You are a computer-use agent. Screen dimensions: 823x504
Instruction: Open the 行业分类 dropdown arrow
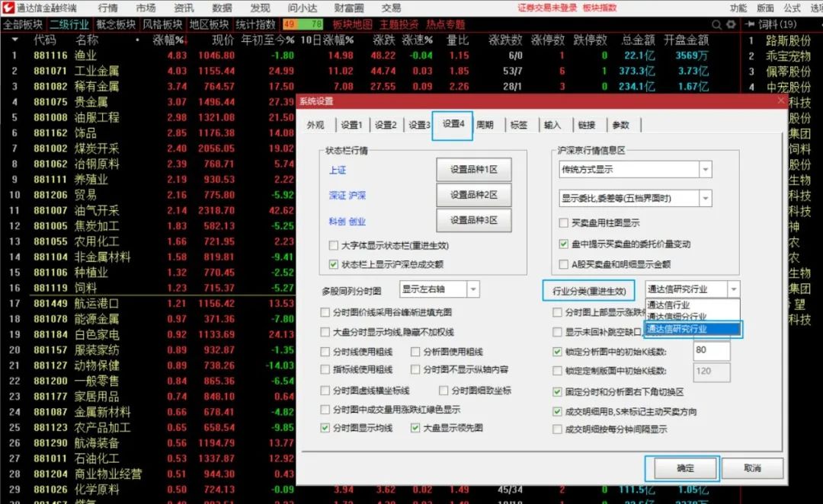coord(734,289)
